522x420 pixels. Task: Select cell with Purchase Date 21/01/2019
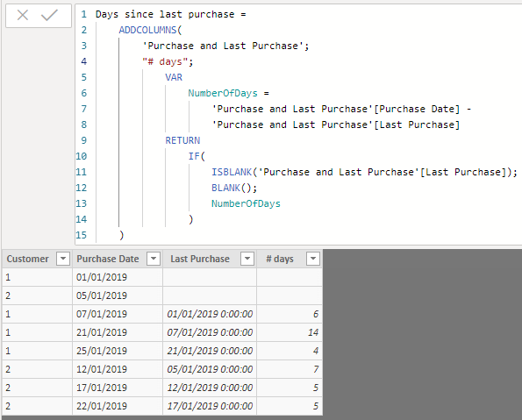pos(118,332)
